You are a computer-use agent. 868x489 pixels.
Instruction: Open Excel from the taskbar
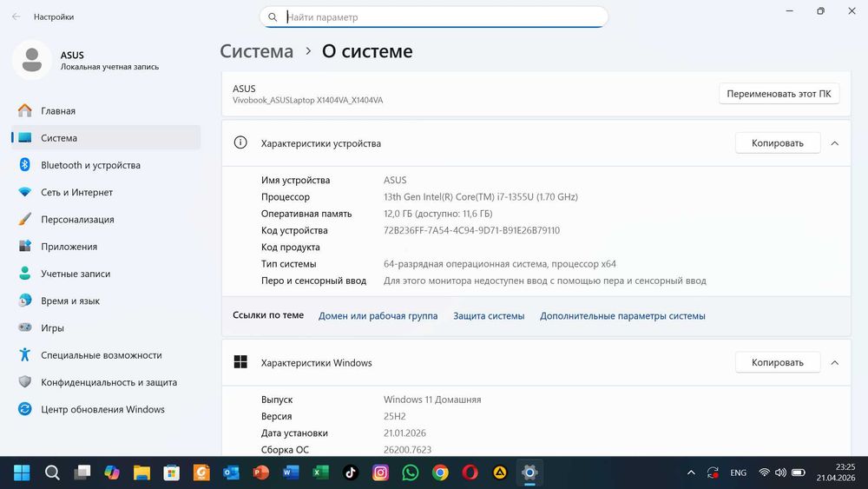(x=320, y=472)
